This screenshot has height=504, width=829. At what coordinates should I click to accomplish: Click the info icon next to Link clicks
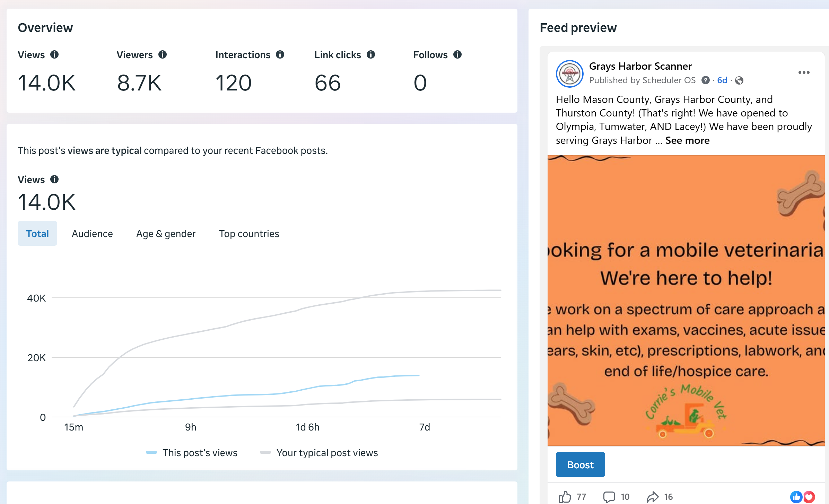[371, 54]
